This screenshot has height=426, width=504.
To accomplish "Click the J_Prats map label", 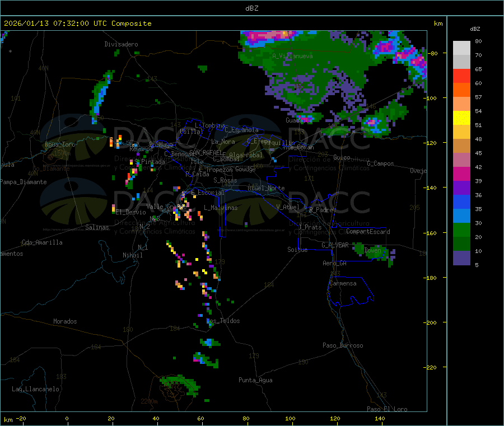I will coord(310,227).
